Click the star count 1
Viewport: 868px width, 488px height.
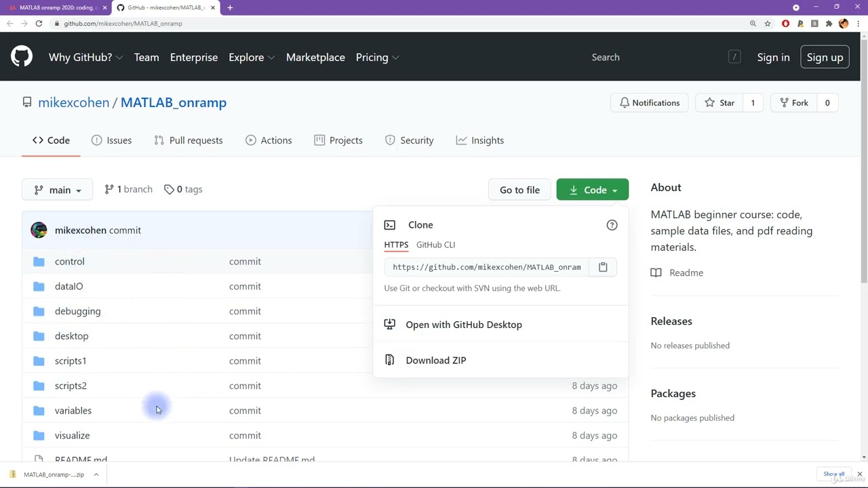753,103
